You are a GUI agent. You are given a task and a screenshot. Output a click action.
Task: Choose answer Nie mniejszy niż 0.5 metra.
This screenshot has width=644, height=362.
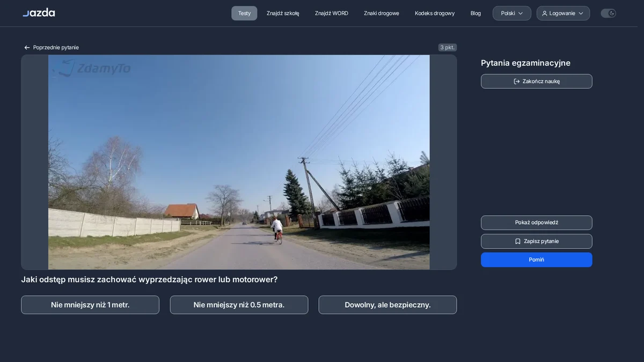tap(239, 305)
